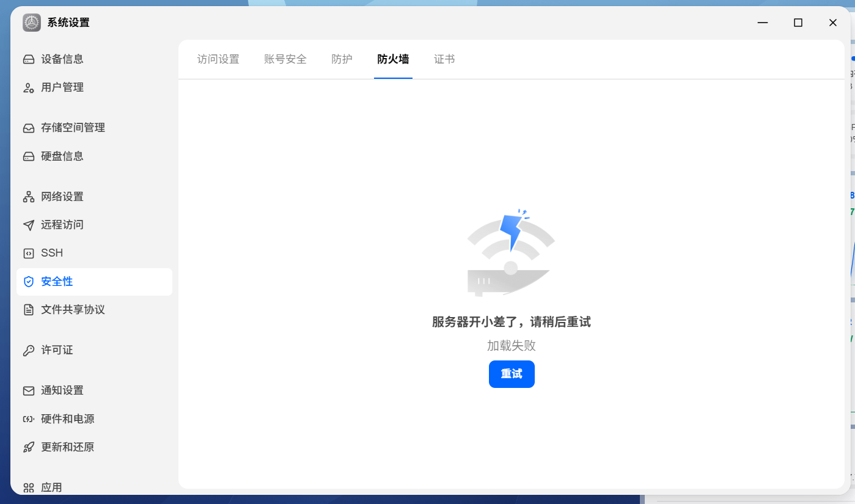
Task: Click the 文件共享协议 document icon
Action: point(29,310)
